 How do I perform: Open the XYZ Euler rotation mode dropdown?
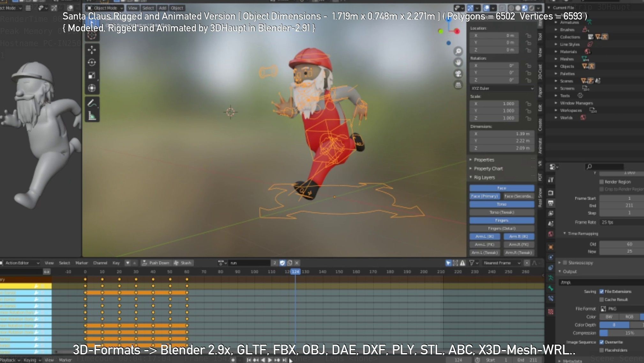[x=502, y=88]
